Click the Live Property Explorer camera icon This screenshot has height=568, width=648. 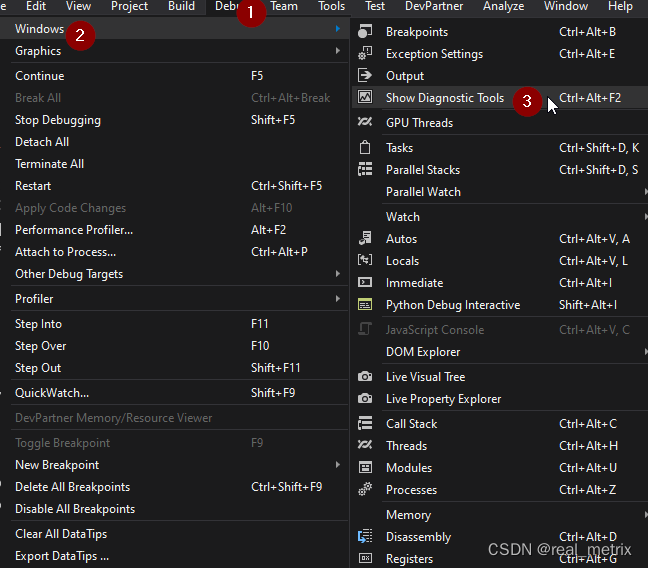pyautogui.click(x=365, y=398)
